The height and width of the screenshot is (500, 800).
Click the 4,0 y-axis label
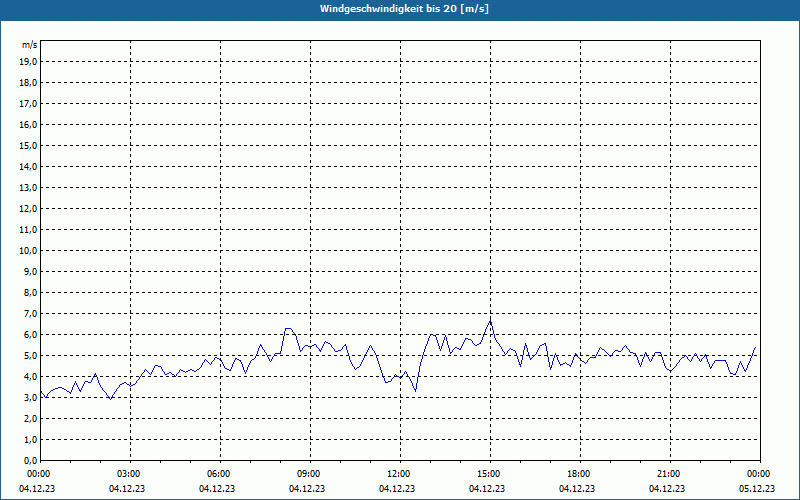coord(30,377)
